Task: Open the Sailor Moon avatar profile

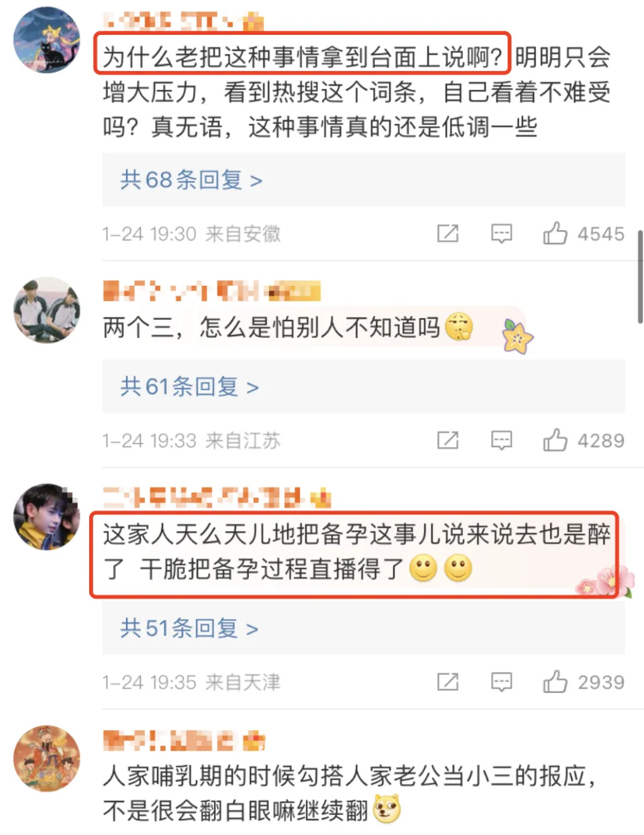Action: 47,40
